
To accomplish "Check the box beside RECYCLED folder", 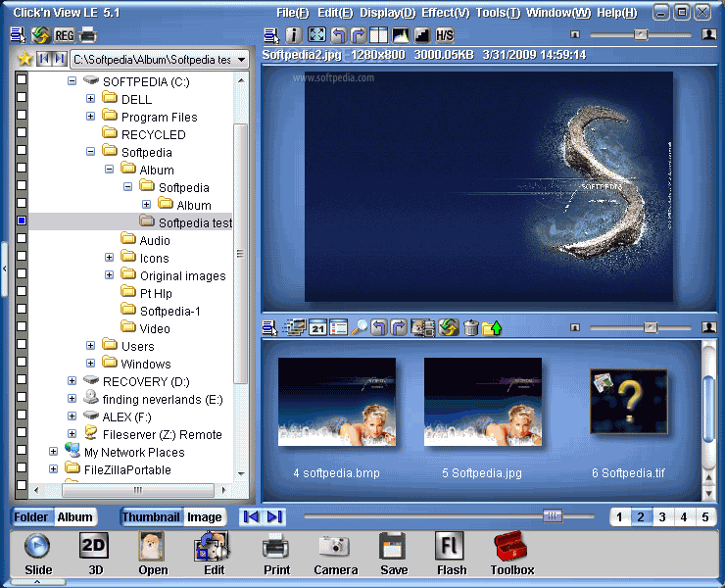I will pos(22,132).
